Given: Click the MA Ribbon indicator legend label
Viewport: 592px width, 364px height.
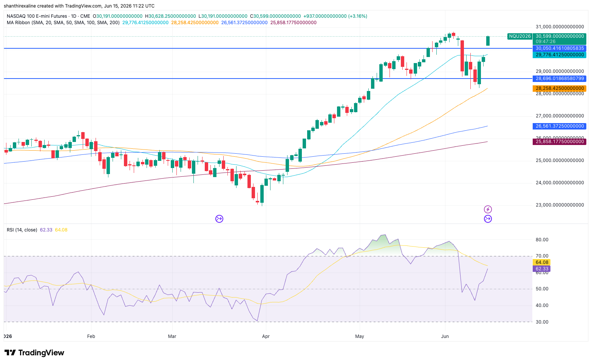Looking at the screenshot, I should [63, 23].
